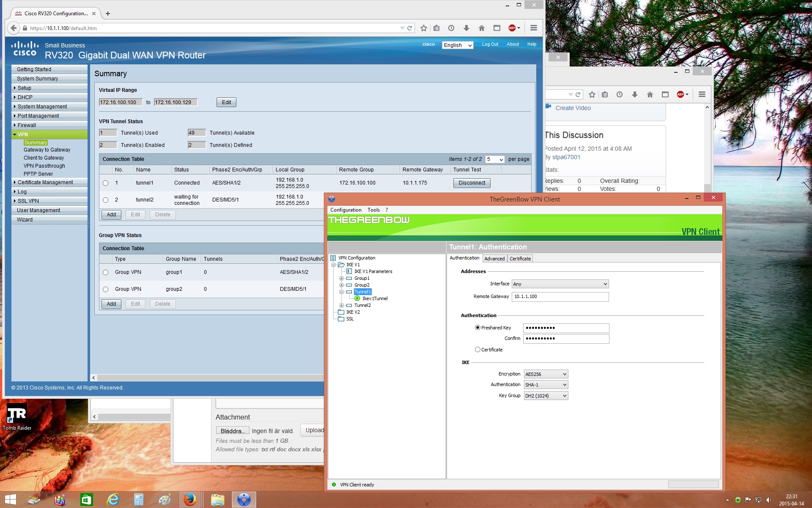Open the IKE Authentication SHA-1 dropdown
Viewport: 812px width, 508px height.
tap(546, 385)
